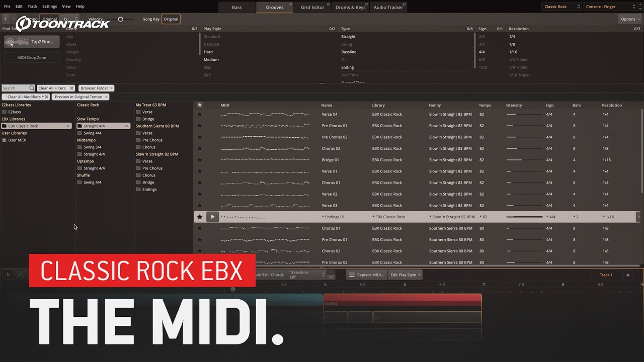The height and width of the screenshot is (362, 644).
Task: Open the Classic Rock library dropdown
Action: point(562,7)
